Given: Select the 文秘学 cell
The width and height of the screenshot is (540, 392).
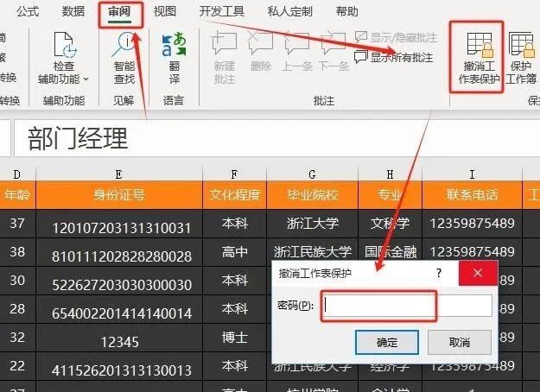Looking at the screenshot, I should click(x=390, y=224).
